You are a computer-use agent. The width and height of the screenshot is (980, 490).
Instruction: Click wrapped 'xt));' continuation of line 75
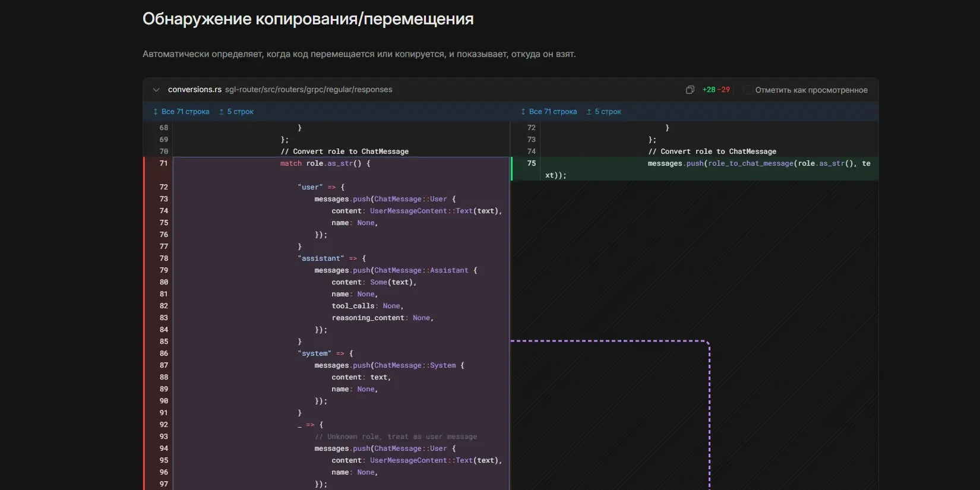pos(556,175)
